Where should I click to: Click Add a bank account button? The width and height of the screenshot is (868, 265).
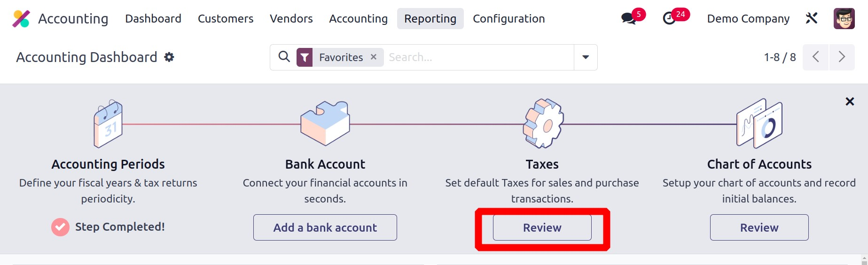click(x=325, y=227)
